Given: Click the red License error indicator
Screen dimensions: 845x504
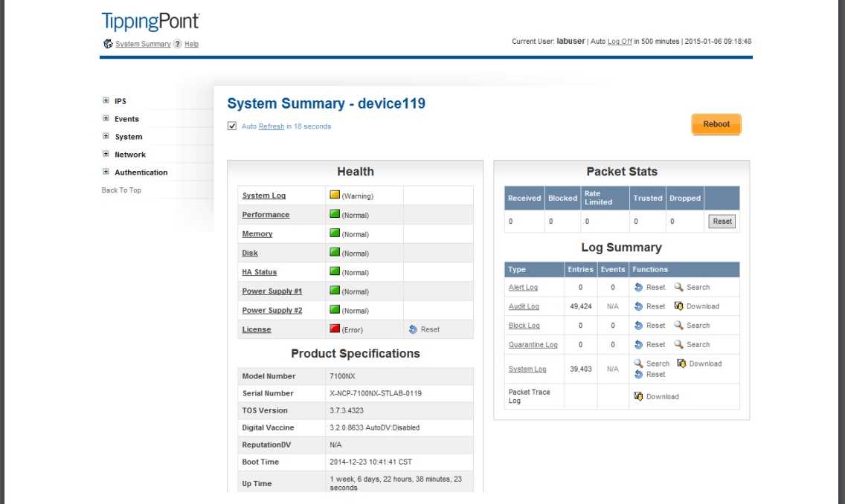Looking at the screenshot, I should (x=335, y=329).
